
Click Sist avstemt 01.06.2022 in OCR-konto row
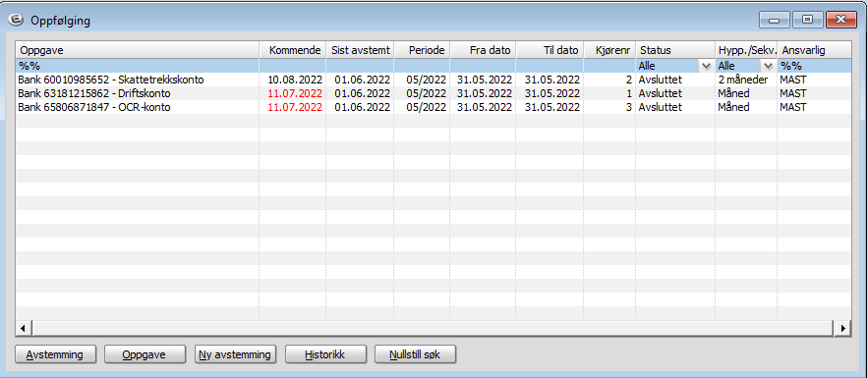pos(363,107)
